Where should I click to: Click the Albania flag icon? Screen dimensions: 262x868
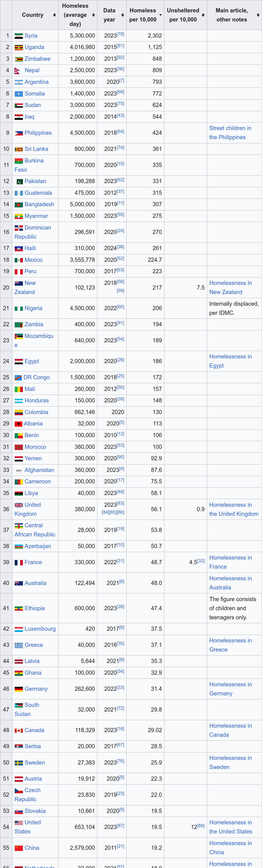pos(18,424)
